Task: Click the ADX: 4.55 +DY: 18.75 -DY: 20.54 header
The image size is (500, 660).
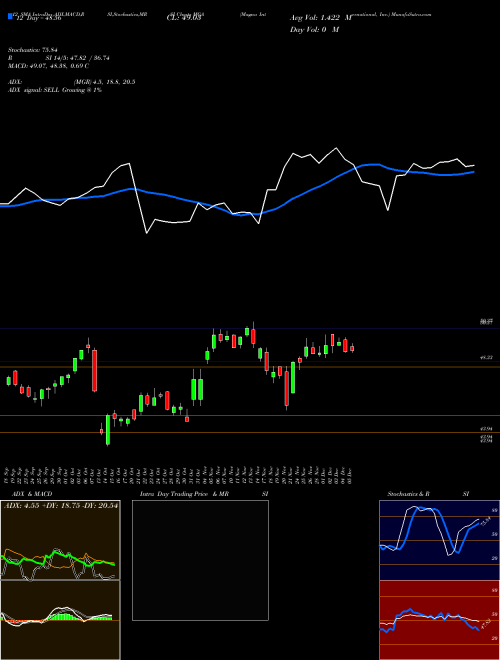Action: pyautogui.click(x=61, y=506)
